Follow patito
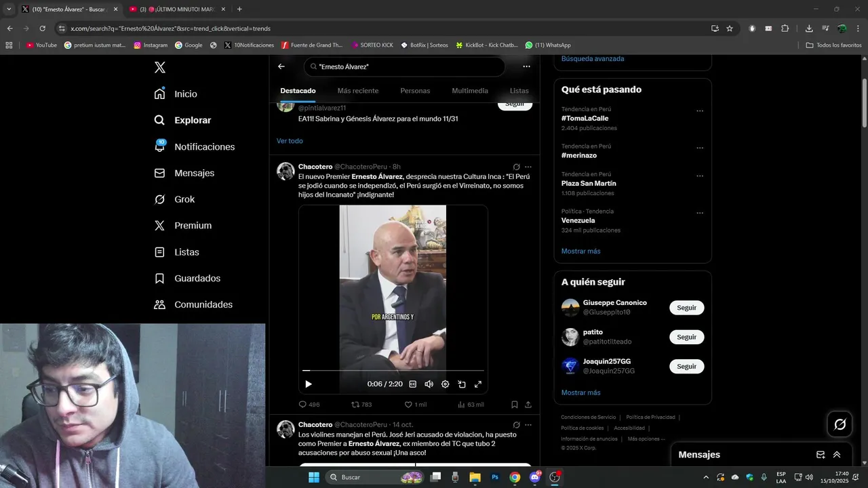Image resolution: width=868 pixels, height=488 pixels. point(687,337)
